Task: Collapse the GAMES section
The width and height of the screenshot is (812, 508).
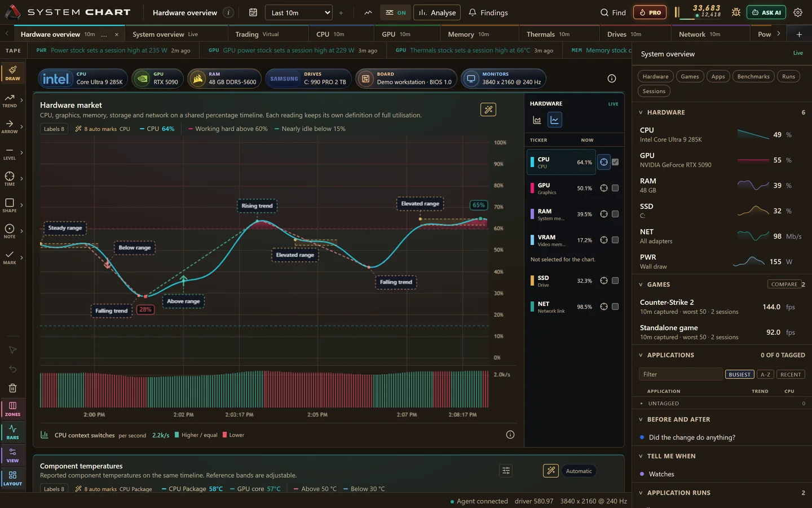Action: click(641, 284)
